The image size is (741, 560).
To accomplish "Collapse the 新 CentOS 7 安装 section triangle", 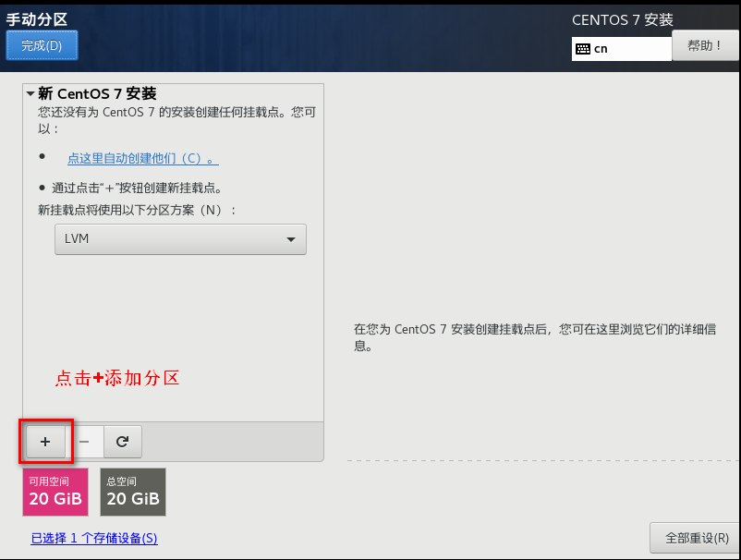I will click(x=30, y=93).
